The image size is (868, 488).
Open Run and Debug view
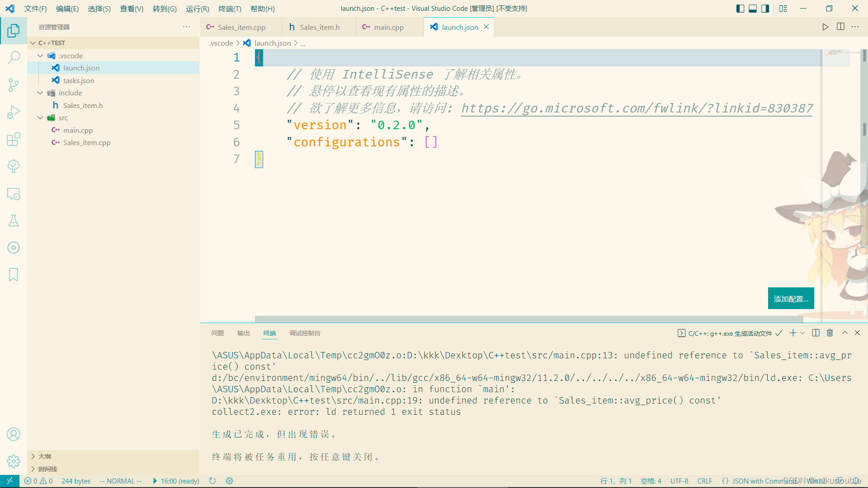tap(14, 112)
